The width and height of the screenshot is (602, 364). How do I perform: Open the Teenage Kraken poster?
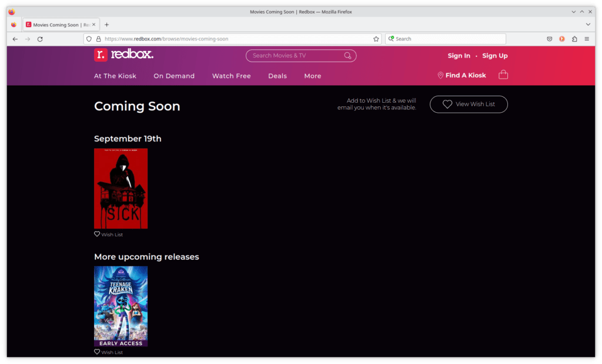click(x=121, y=306)
